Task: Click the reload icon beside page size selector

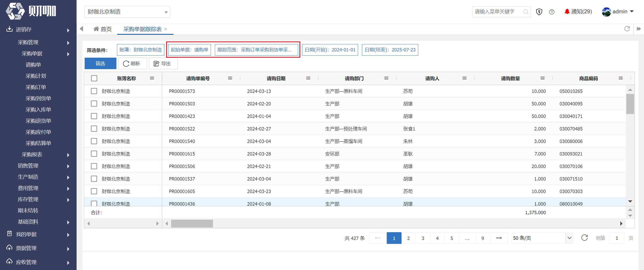Action: (x=584, y=238)
